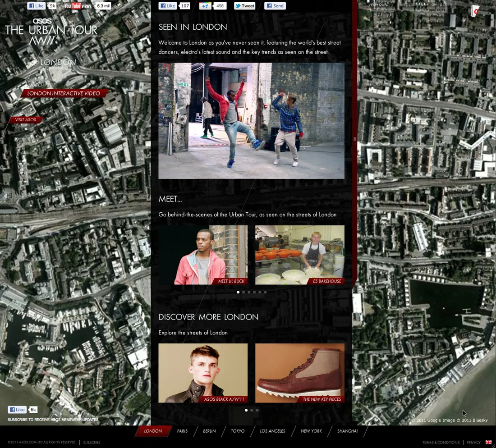Screen dimensions: 496x448
Task: Select fifth Meet carousel dot
Action: point(260,292)
